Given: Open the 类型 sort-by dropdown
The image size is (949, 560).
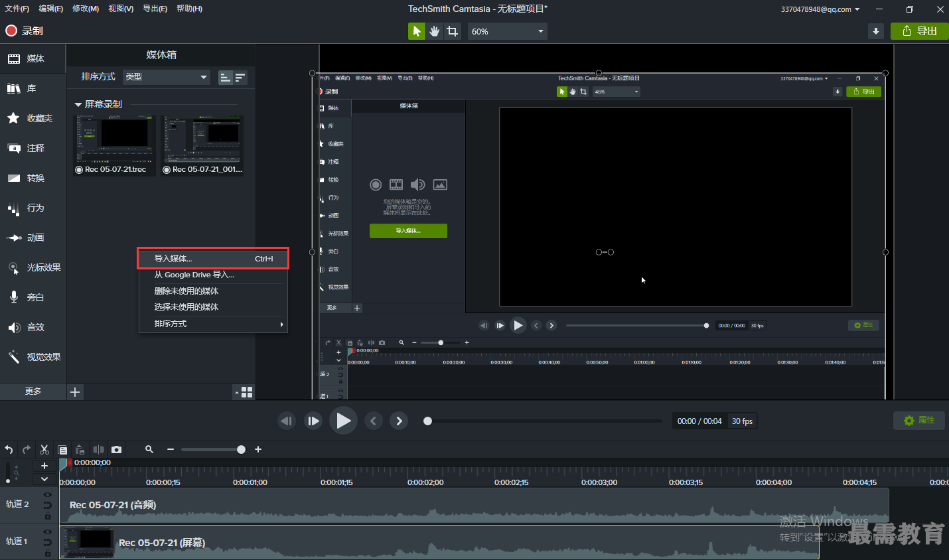Looking at the screenshot, I should [x=167, y=77].
